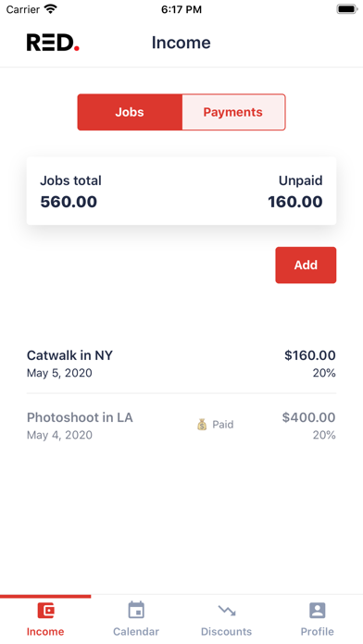363x644 pixels.
Task: Tap the Discounts tab label
Action: coord(227,631)
